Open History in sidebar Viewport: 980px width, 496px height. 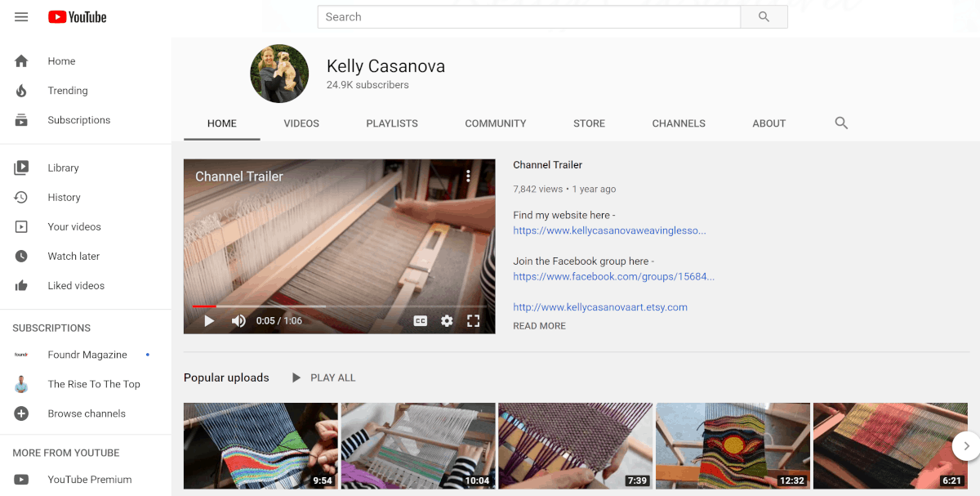[x=64, y=197]
